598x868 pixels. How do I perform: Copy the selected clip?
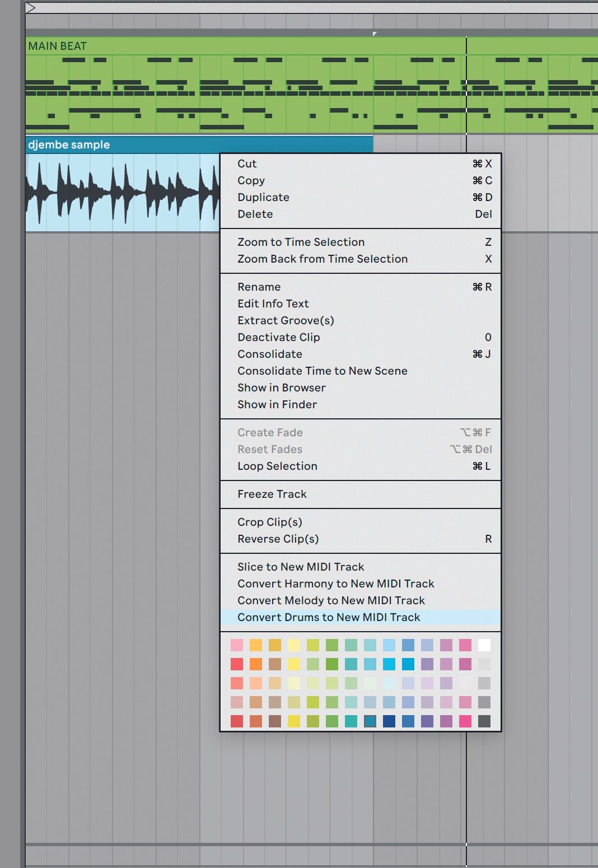point(251,180)
